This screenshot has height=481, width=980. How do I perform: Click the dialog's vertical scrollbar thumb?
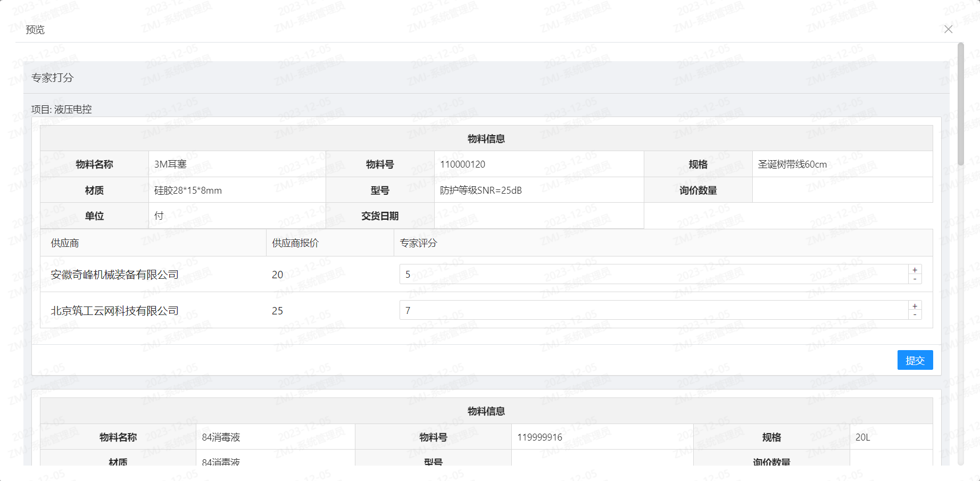(x=960, y=104)
